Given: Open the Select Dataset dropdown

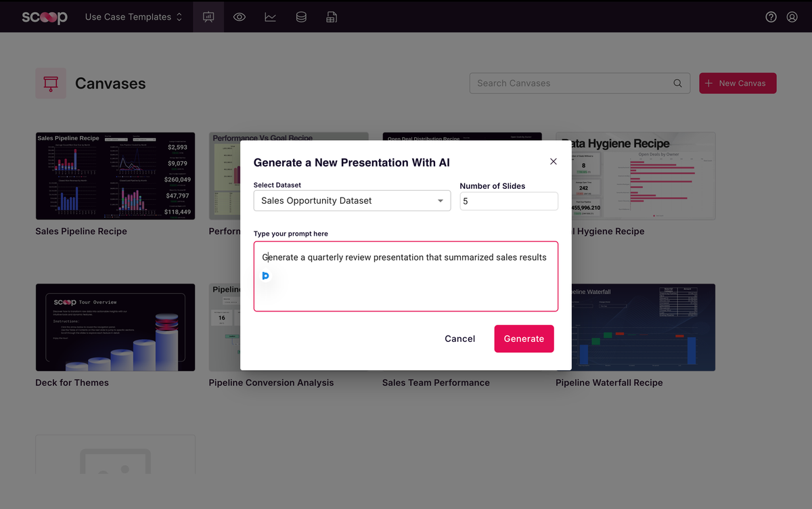Looking at the screenshot, I should coord(352,200).
